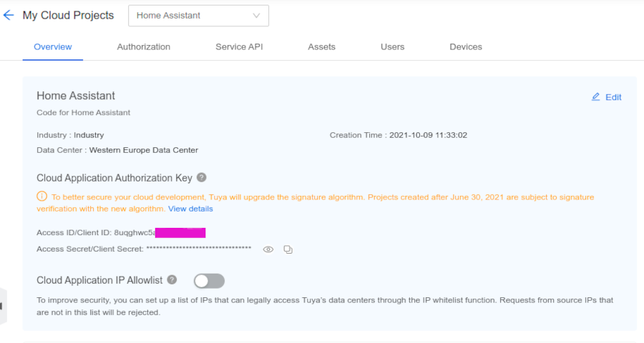This screenshot has height=343, width=644.
Task: Expand the collapsed side panel handle
Action: [3, 306]
